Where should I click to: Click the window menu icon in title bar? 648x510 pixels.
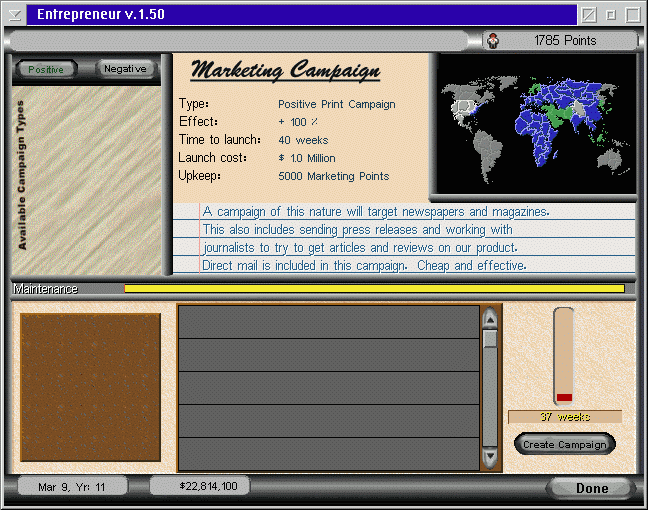click(15, 15)
